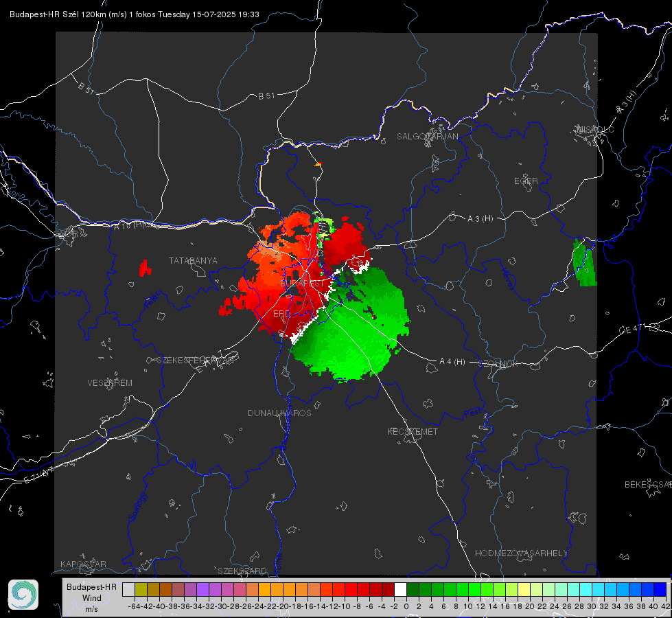Click the B 51 road label left of Salgótarján
The width and height of the screenshot is (672, 618).
click(266, 96)
